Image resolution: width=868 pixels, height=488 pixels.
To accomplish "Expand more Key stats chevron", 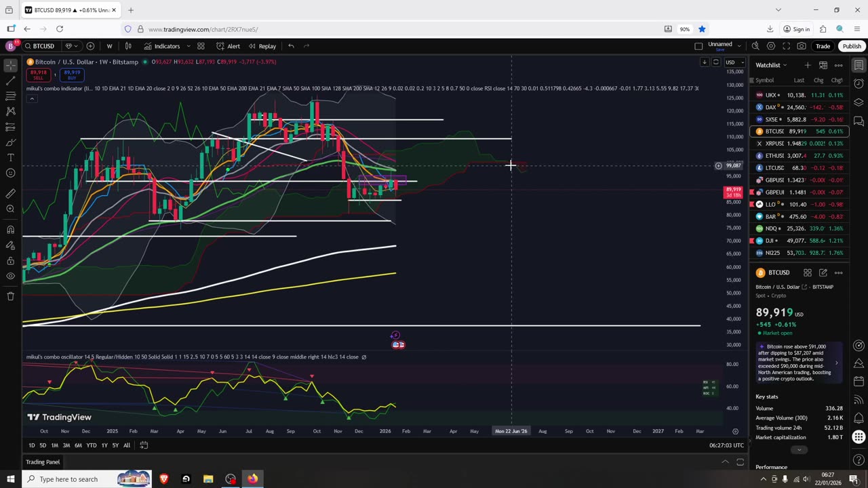I will coord(799,449).
